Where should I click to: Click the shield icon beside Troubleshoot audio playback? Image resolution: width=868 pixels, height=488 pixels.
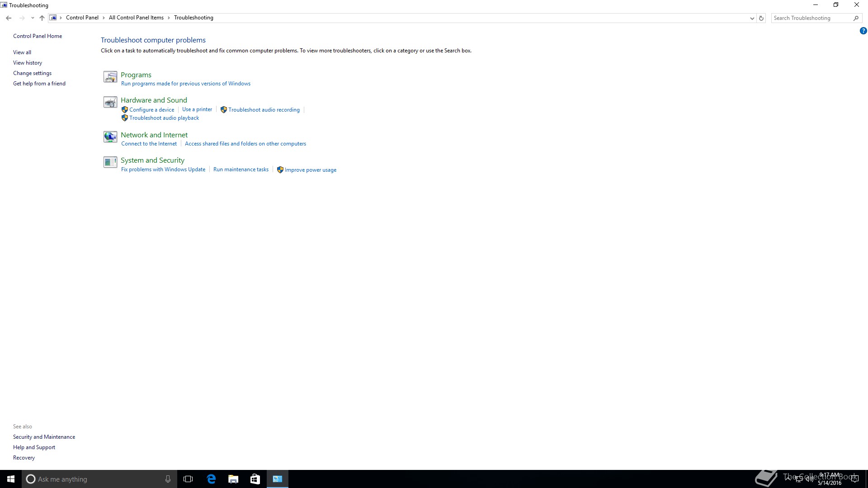125,118
